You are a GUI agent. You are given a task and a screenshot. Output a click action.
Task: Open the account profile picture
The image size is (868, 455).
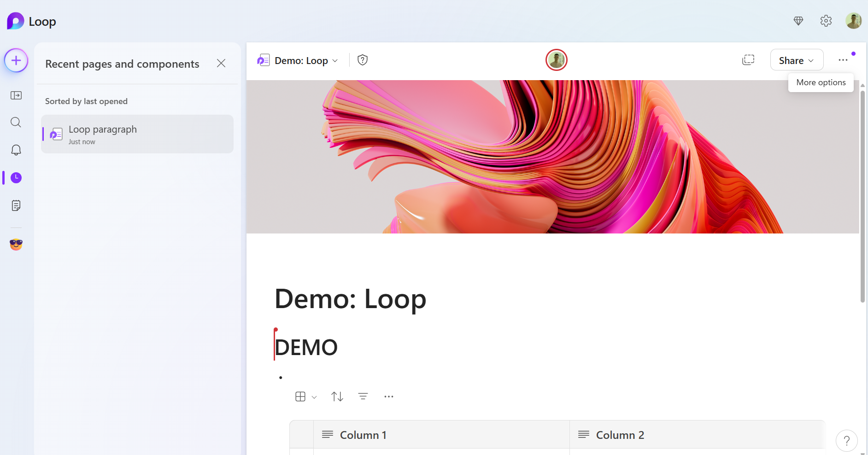click(854, 21)
